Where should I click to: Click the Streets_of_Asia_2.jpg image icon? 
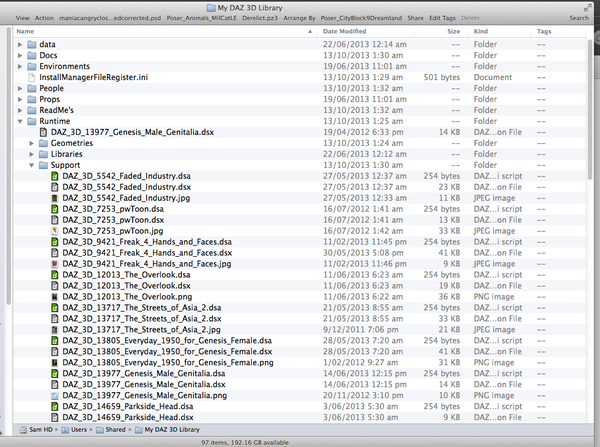(x=55, y=330)
